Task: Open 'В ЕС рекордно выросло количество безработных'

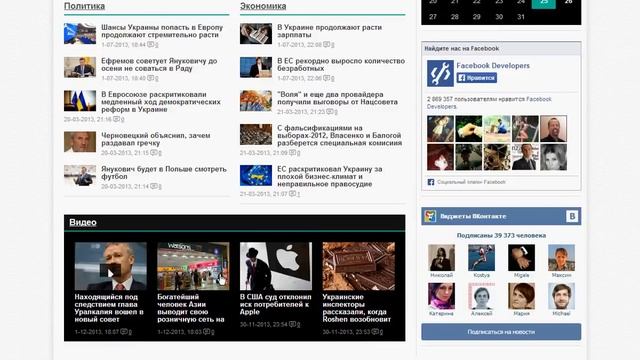Action: (341, 64)
